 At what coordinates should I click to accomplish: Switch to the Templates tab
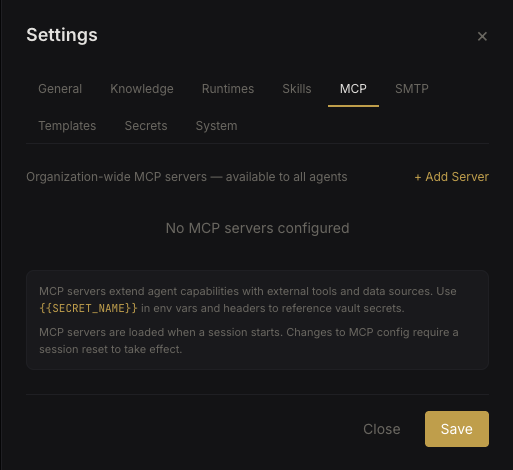(67, 126)
